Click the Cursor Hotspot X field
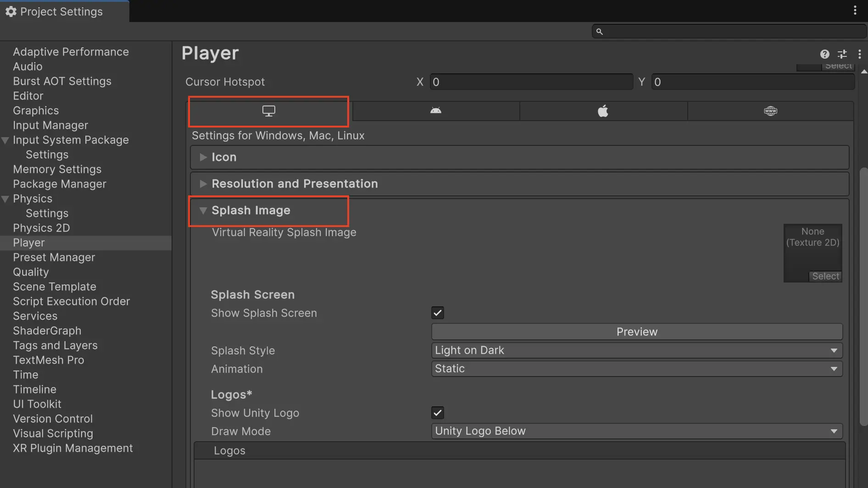Image resolution: width=868 pixels, height=488 pixels. (x=531, y=82)
